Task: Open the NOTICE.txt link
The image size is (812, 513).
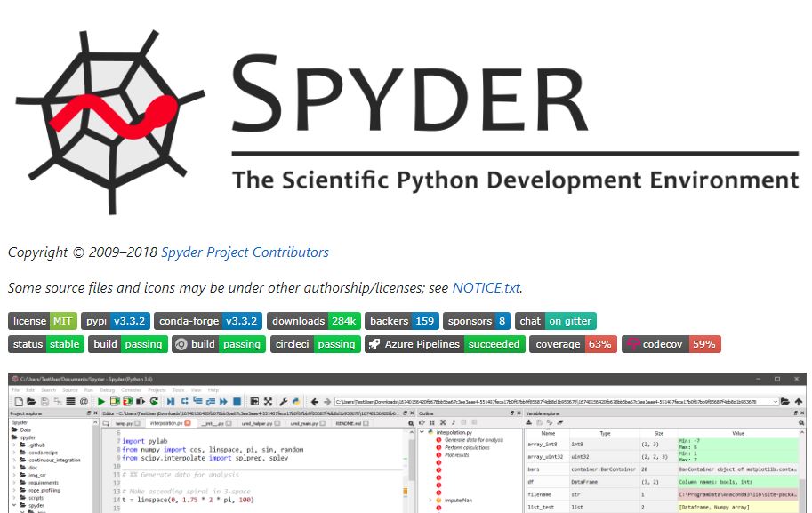Action: pyautogui.click(x=486, y=288)
